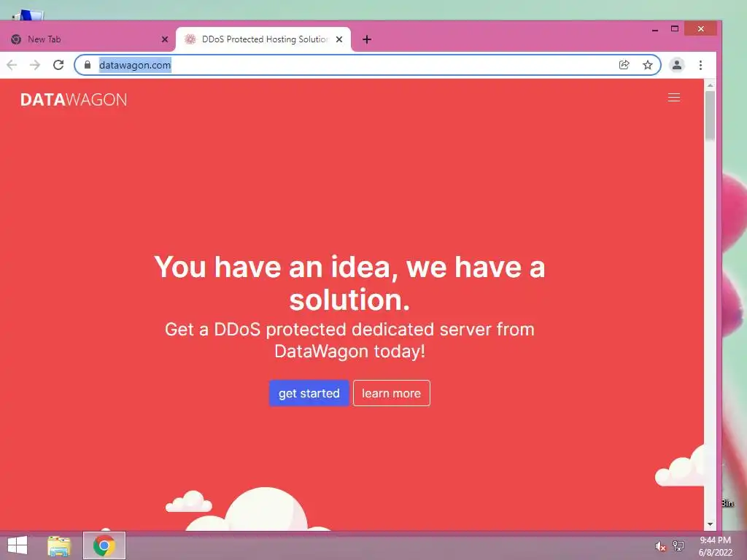View site information lock icon

click(x=88, y=65)
